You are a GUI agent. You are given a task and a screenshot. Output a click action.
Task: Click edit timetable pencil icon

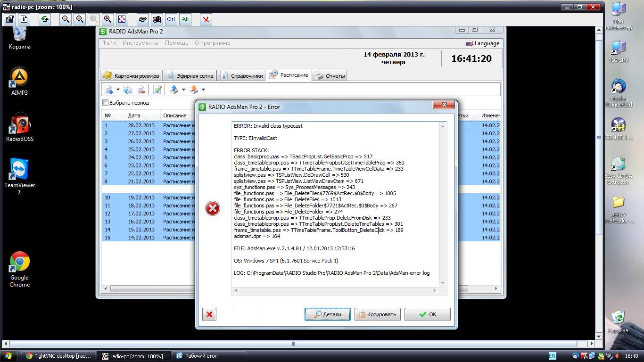[157, 90]
